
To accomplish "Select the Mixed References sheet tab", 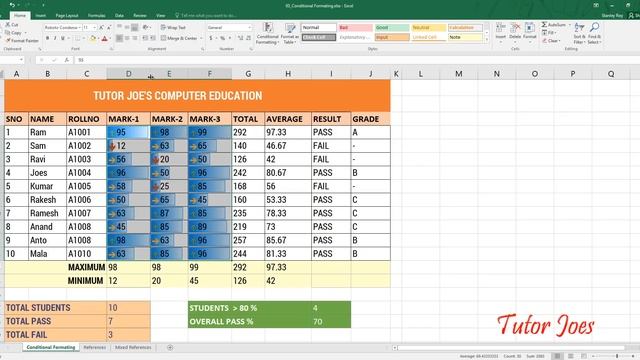I will click(x=133, y=347).
